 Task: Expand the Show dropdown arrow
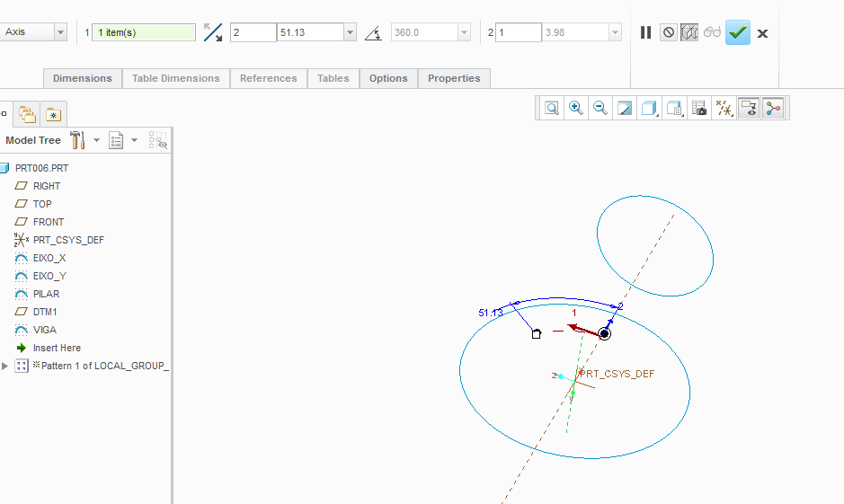point(135,140)
